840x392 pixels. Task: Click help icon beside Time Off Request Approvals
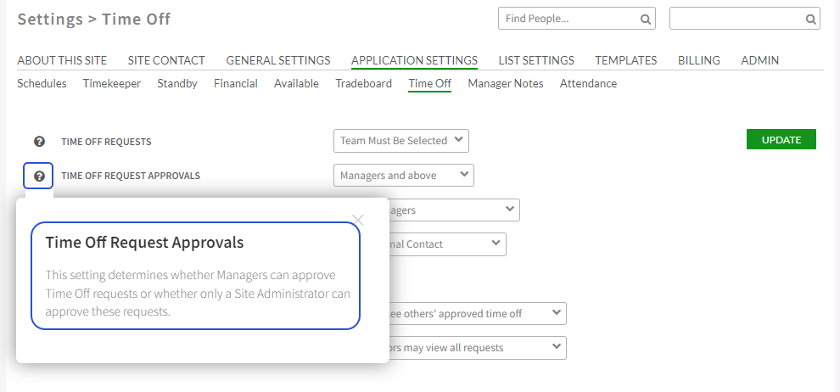(39, 176)
